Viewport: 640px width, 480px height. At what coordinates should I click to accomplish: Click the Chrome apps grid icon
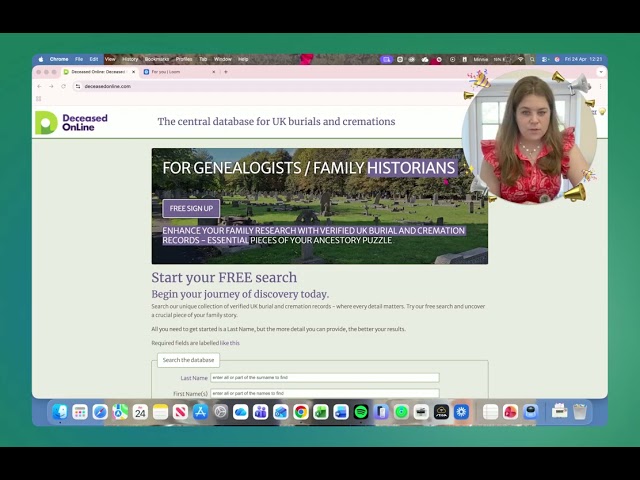pyautogui.click(x=39, y=98)
